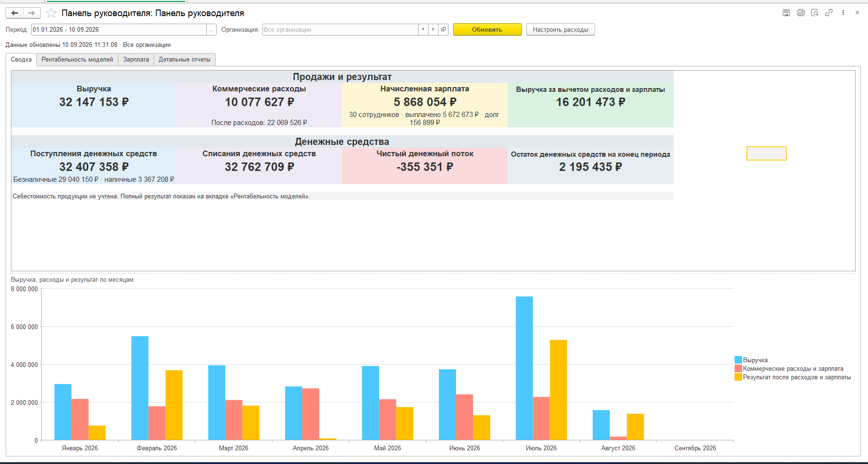Focus the Период date range field

119,29
